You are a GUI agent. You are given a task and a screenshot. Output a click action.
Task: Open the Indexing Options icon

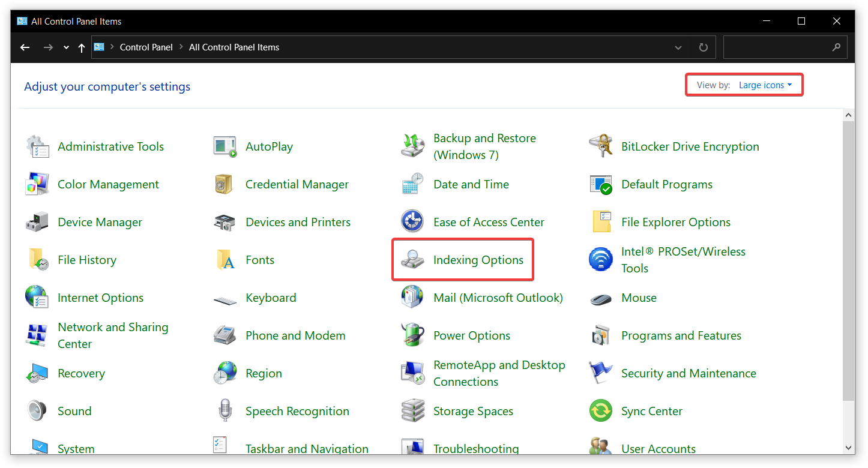tap(412, 260)
